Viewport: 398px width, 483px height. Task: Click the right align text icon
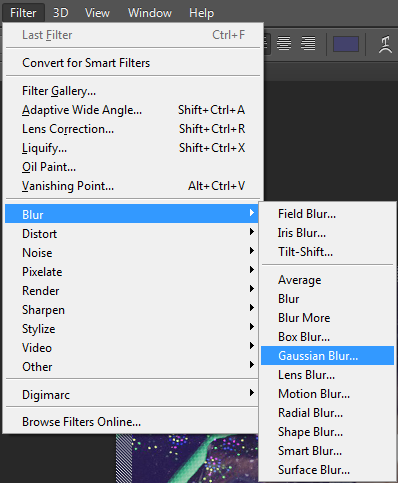coord(308,43)
